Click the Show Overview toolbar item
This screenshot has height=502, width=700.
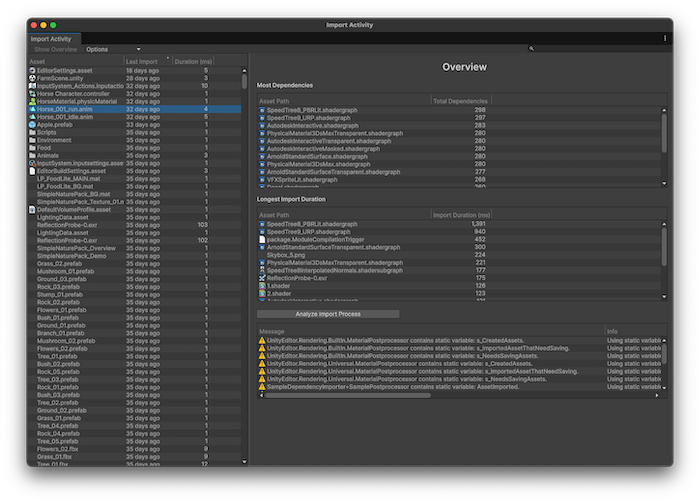coord(55,49)
